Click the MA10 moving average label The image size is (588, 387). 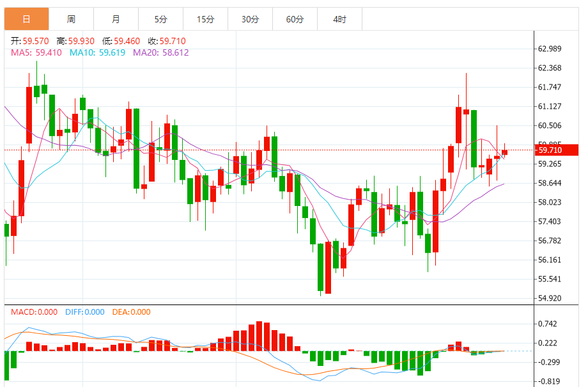[98, 52]
